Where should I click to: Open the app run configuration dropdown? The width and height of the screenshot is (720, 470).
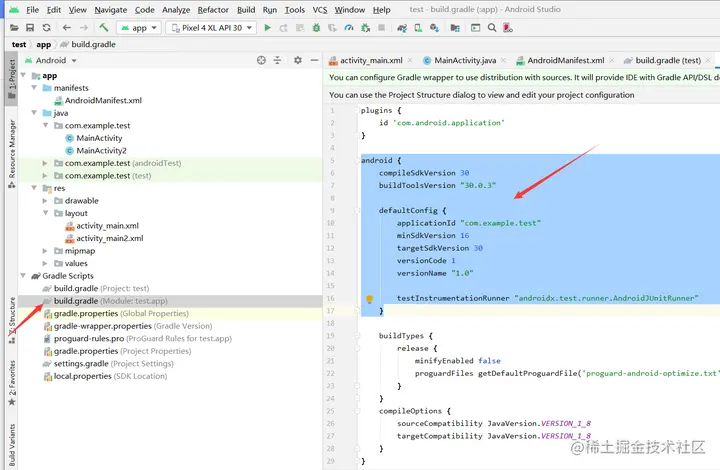click(139, 28)
